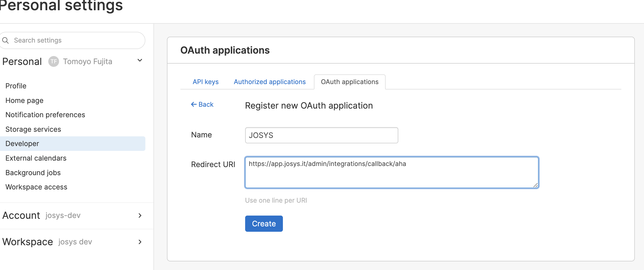Viewport: 644px width, 270px height.
Task: Open Profile settings
Action: pyautogui.click(x=16, y=86)
